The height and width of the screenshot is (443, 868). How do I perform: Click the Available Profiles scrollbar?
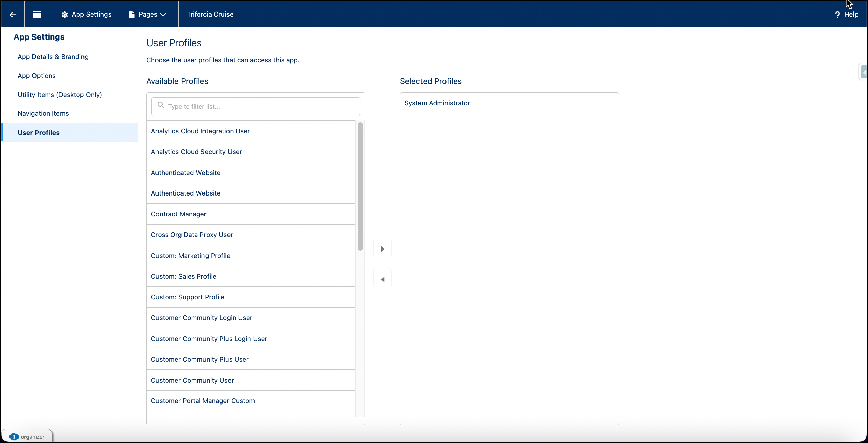(360, 186)
